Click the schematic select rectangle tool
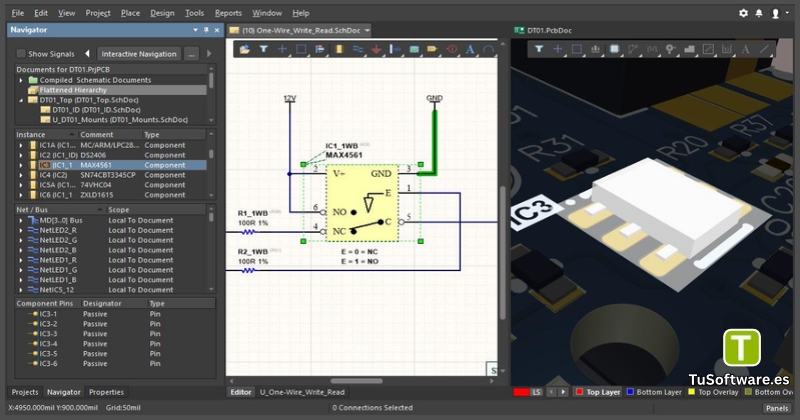 pos(301,50)
